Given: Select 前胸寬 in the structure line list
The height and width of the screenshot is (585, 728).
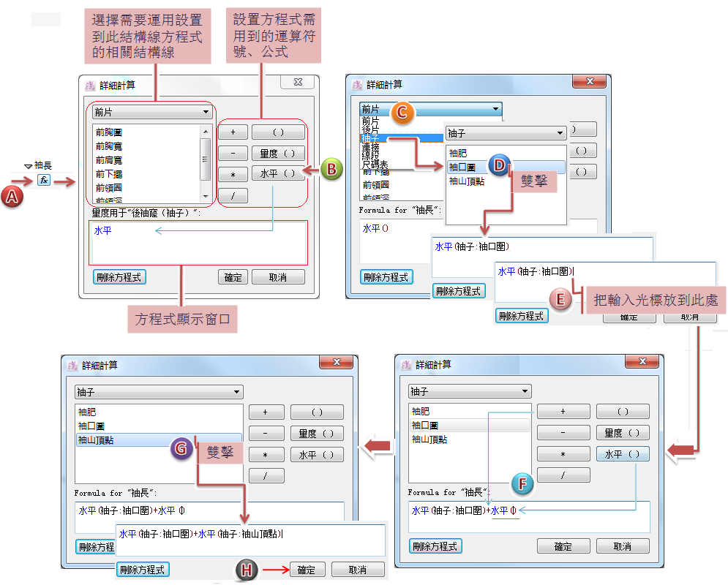Looking at the screenshot, I should (108, 146).
